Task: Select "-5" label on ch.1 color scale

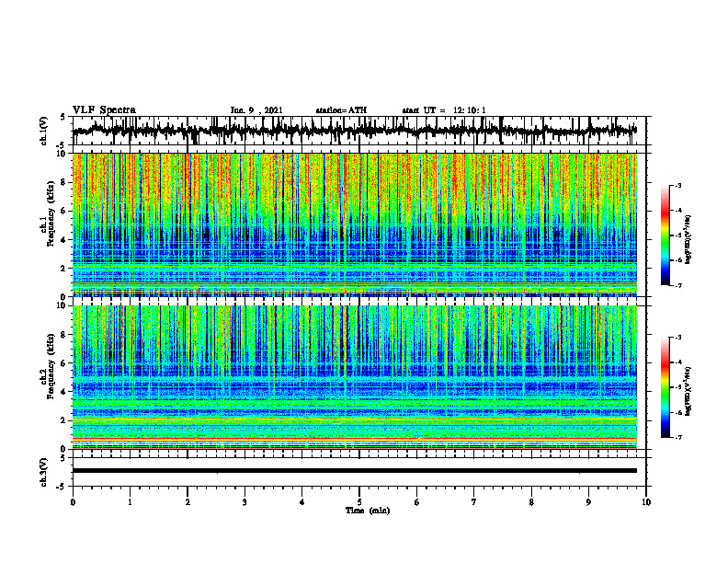Action: pos(677,236)
